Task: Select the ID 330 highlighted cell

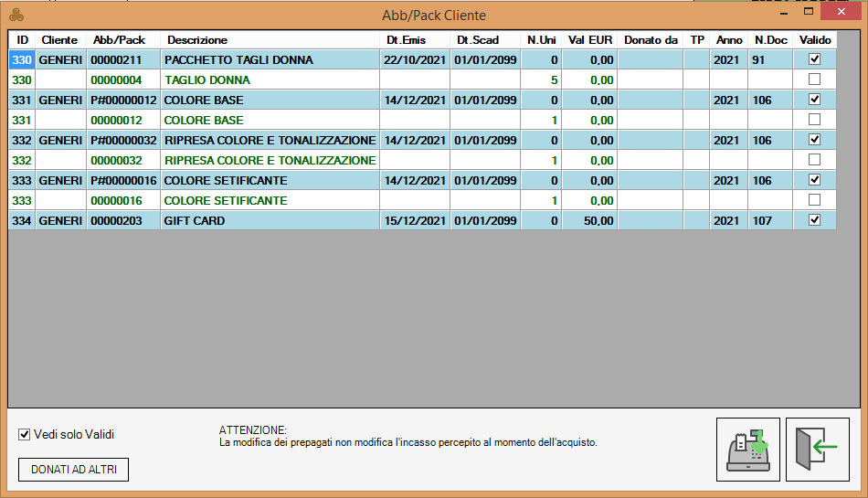Action: [22, 60]
